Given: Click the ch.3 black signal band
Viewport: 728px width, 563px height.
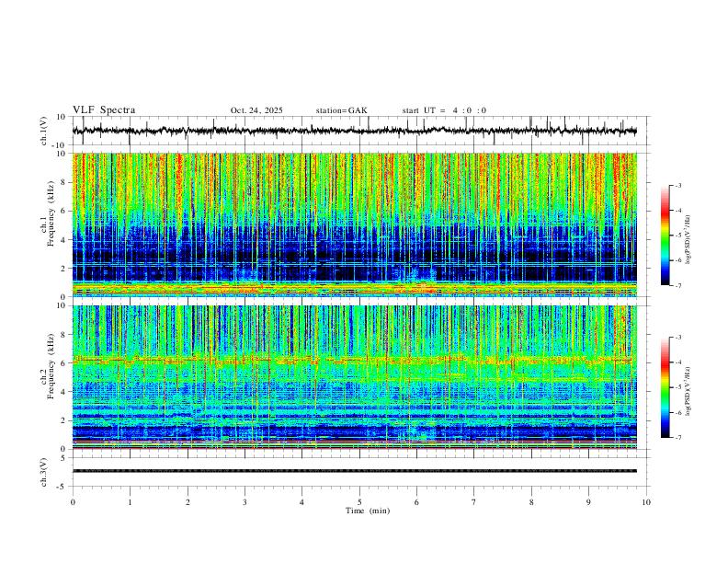Looking at the screenshot, I should tap(354, 471).
